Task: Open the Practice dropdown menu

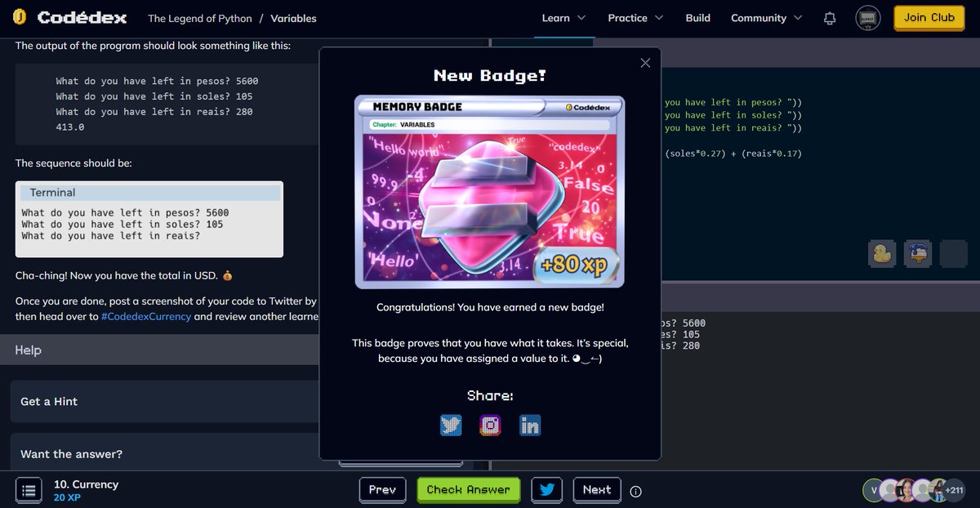Action: (x=635, y=18)
